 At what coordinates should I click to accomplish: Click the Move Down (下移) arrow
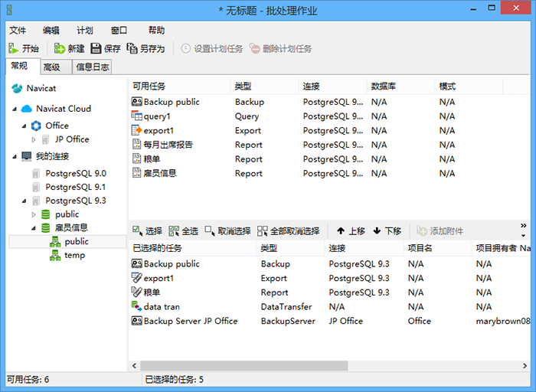pos(377,231)
